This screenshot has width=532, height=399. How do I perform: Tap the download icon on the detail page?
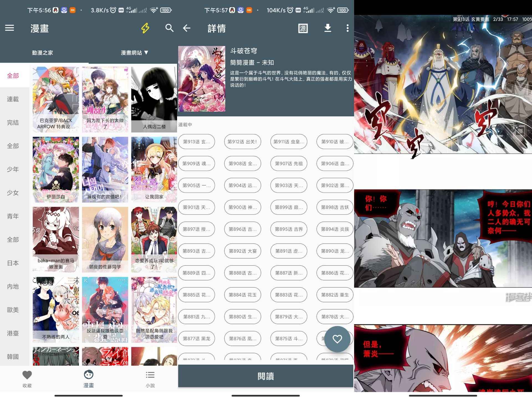[x=328, y=28]
